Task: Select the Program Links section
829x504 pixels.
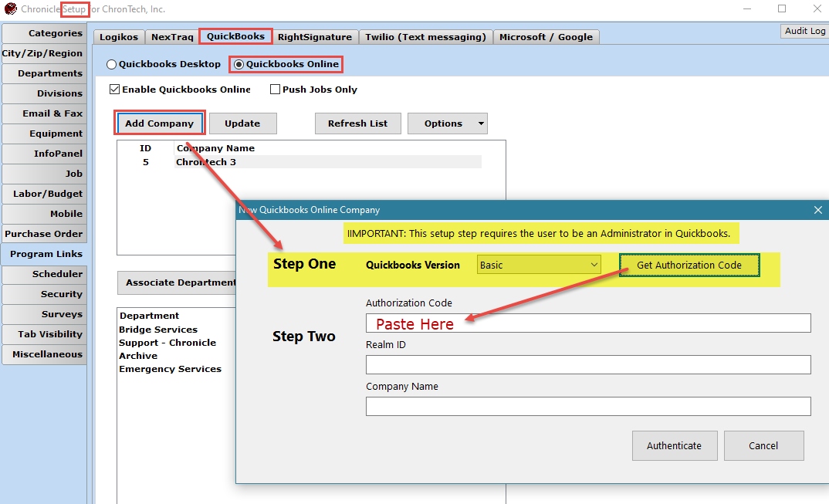Action: 44,254
